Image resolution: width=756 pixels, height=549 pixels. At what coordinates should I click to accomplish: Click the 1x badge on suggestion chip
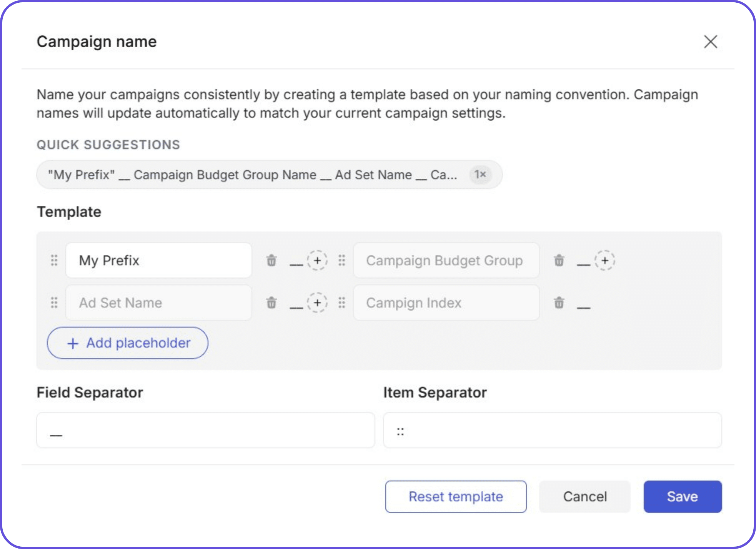point(480,175)
